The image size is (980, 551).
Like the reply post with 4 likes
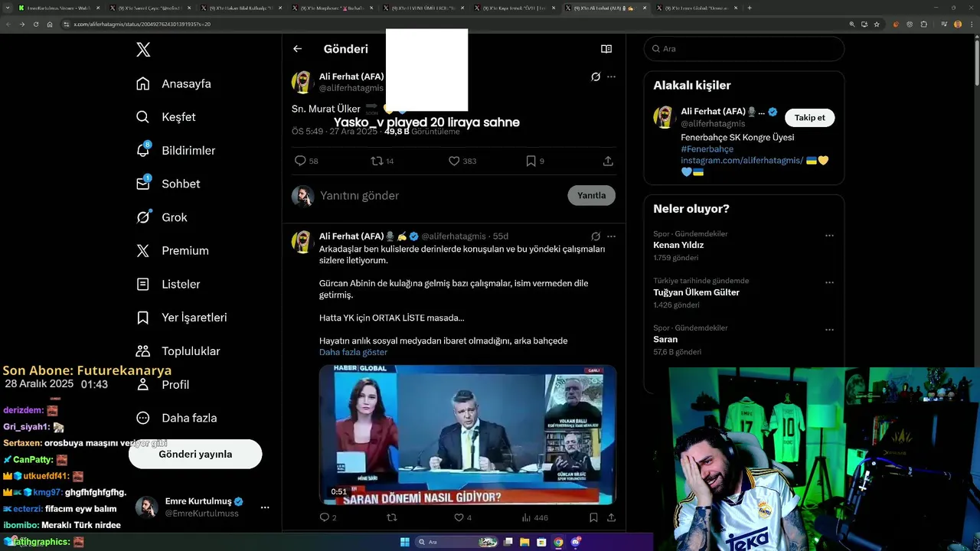[459, 517]
